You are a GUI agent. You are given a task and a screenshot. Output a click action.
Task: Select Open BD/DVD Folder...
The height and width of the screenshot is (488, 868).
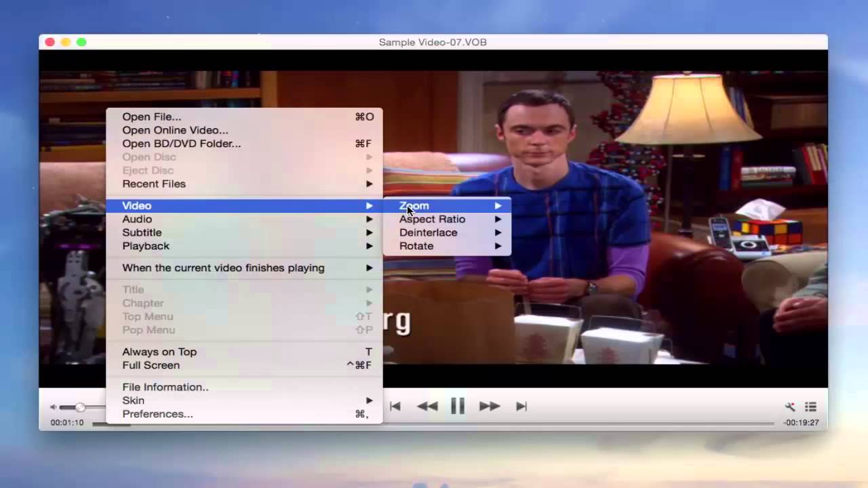point(244,144)
